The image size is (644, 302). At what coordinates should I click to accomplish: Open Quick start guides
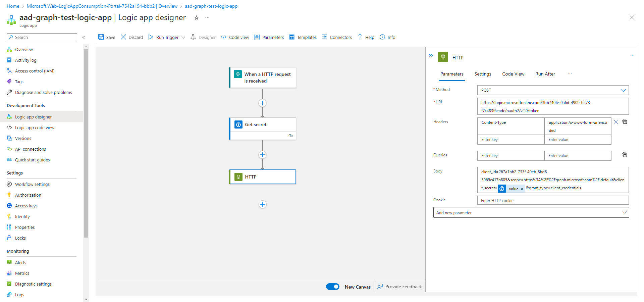[32, 160]
